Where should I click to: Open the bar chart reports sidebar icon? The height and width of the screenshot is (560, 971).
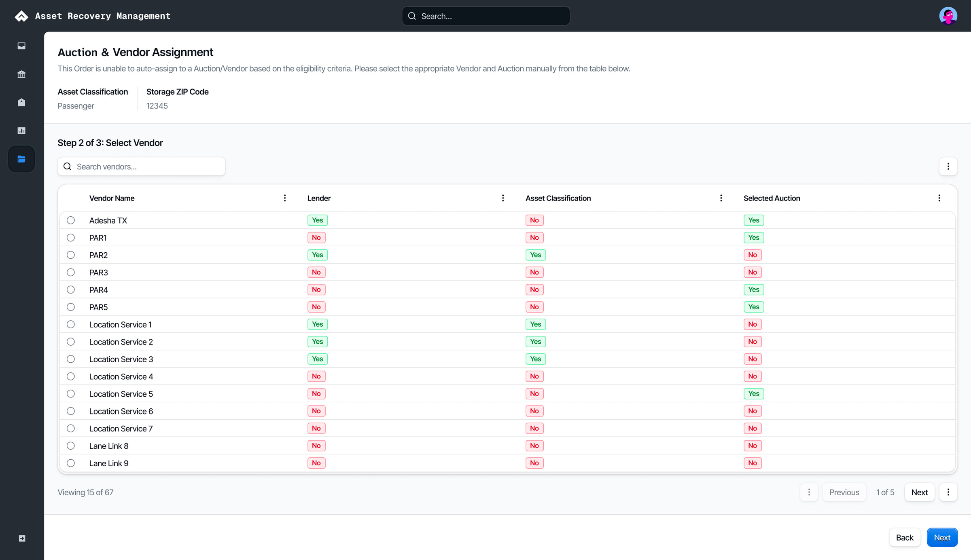coord(21,131)
